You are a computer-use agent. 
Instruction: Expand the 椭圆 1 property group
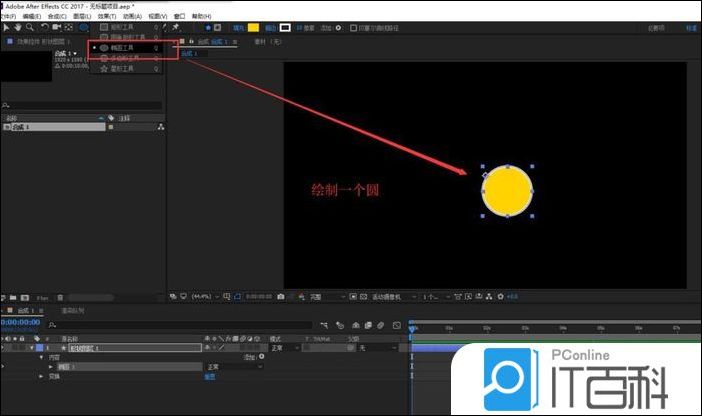52,367
